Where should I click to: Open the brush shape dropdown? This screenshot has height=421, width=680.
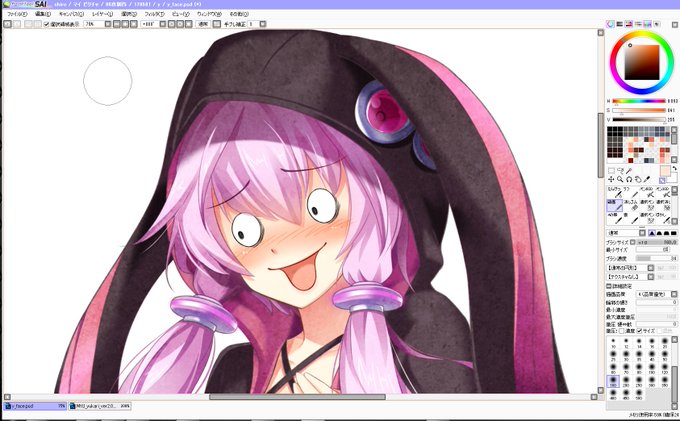pos(651,268)
